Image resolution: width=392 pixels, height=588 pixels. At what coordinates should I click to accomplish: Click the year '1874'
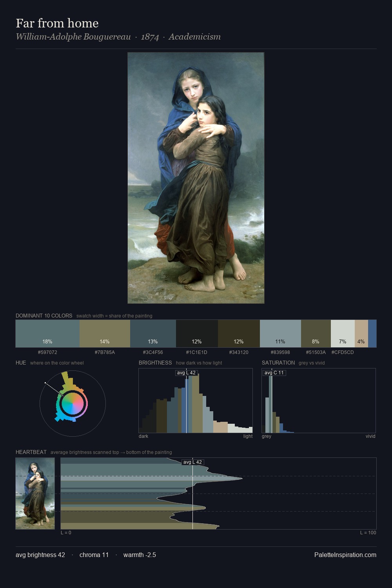[x=150, y=36]
